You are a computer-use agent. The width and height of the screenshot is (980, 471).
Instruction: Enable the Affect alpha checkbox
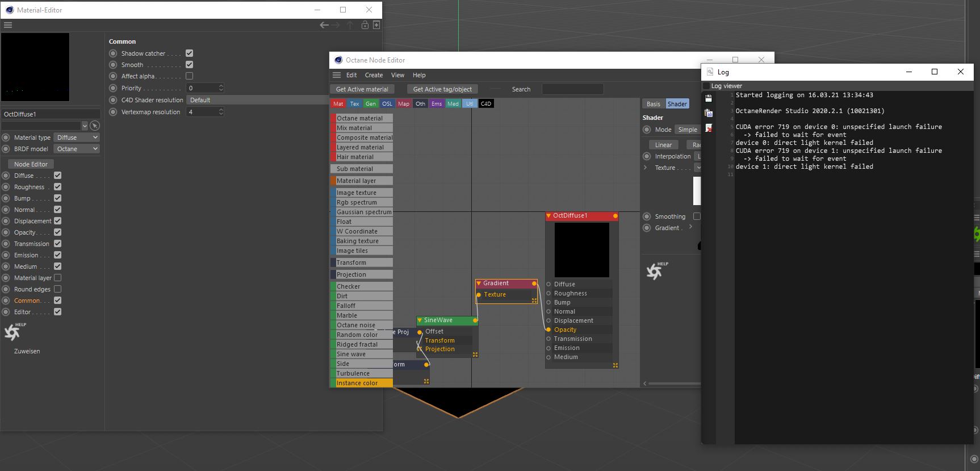[189, 76]
